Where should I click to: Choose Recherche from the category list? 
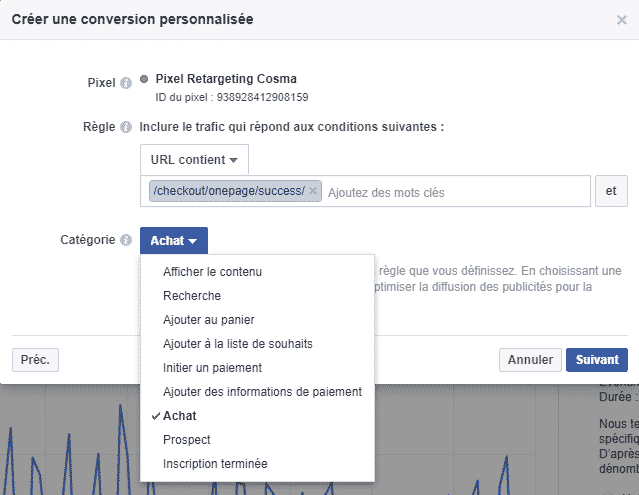click(192, 296)
